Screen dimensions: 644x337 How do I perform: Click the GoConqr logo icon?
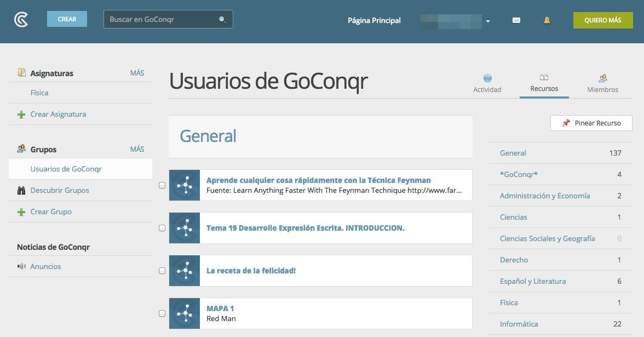(21, 19)
